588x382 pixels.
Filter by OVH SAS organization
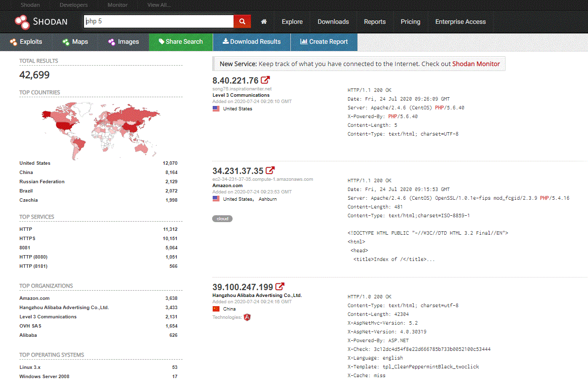(31, 326)
